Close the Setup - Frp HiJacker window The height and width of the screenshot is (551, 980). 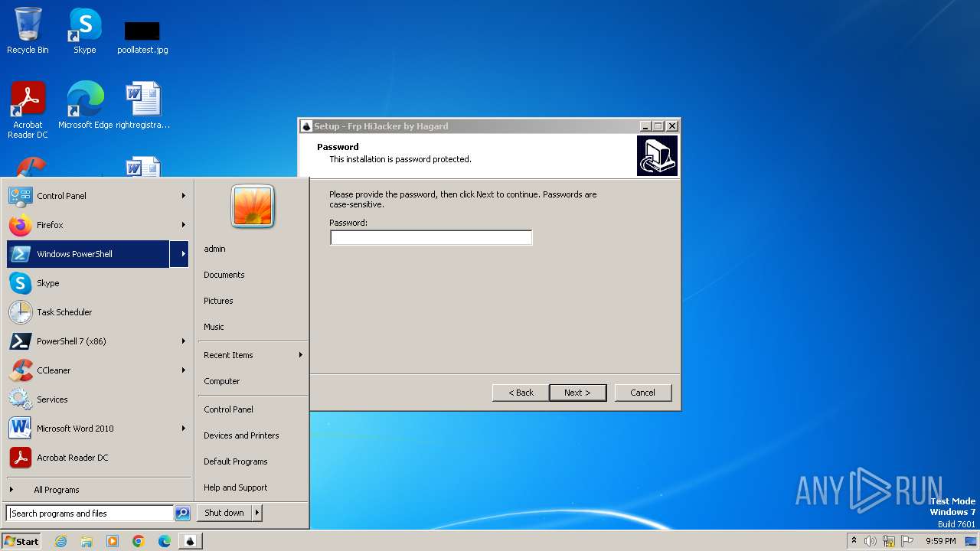coord(672,126)
